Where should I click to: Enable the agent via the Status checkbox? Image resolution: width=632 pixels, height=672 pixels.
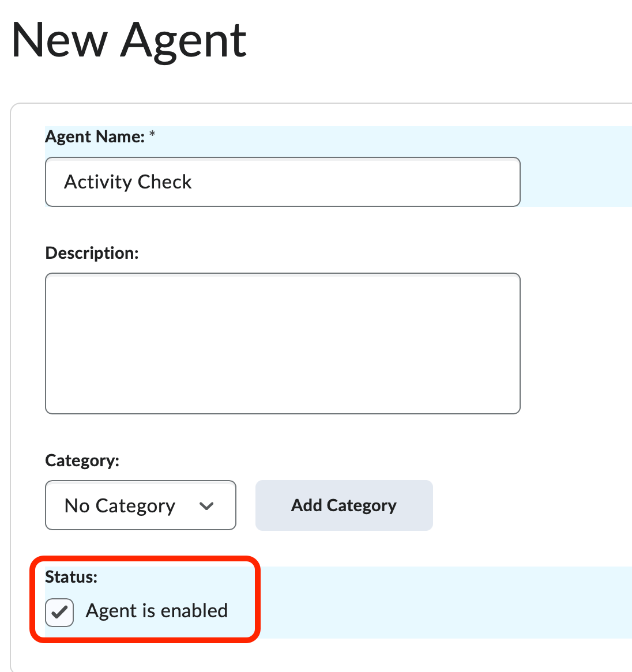pyautogui.click(x=59, y=612)
